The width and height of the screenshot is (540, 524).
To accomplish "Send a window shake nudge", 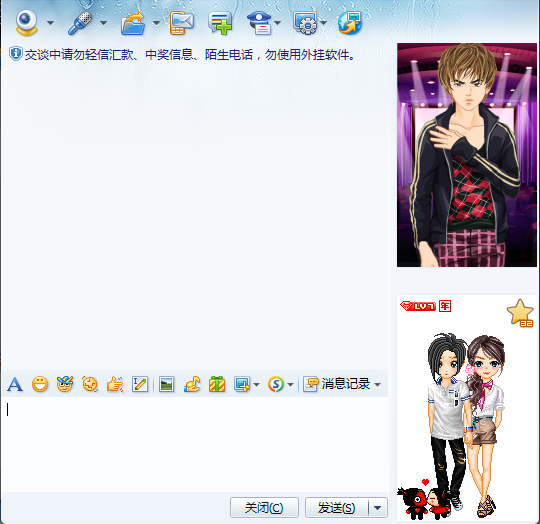I will pos(90,384).
